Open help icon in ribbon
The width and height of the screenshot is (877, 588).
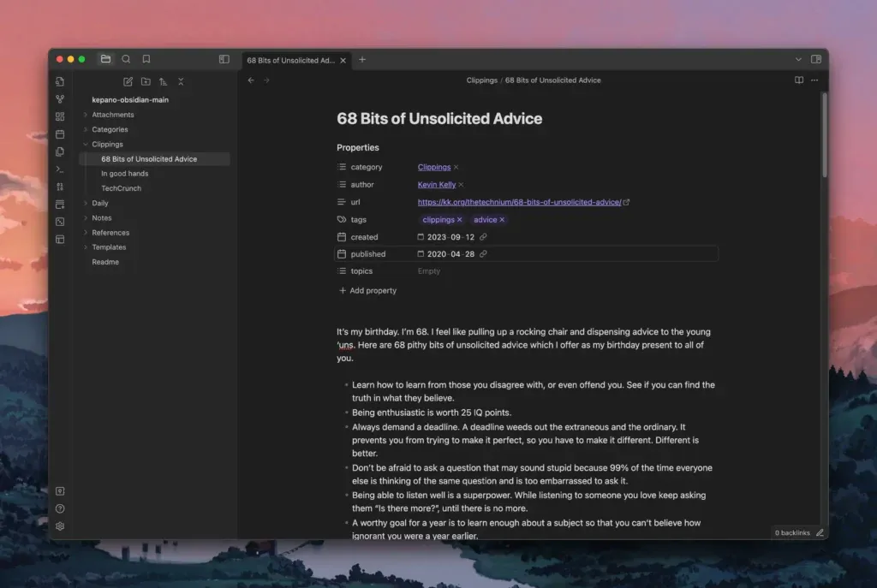click(60, 508)
